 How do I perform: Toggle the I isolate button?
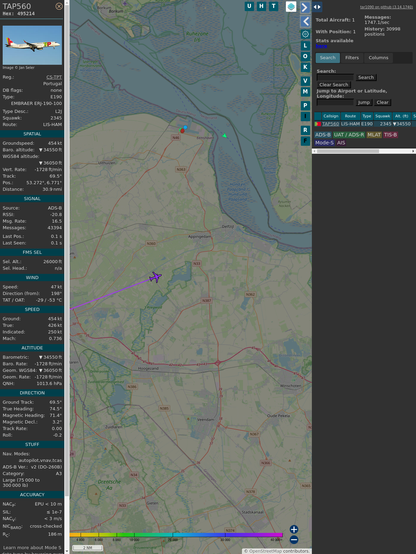305,116
